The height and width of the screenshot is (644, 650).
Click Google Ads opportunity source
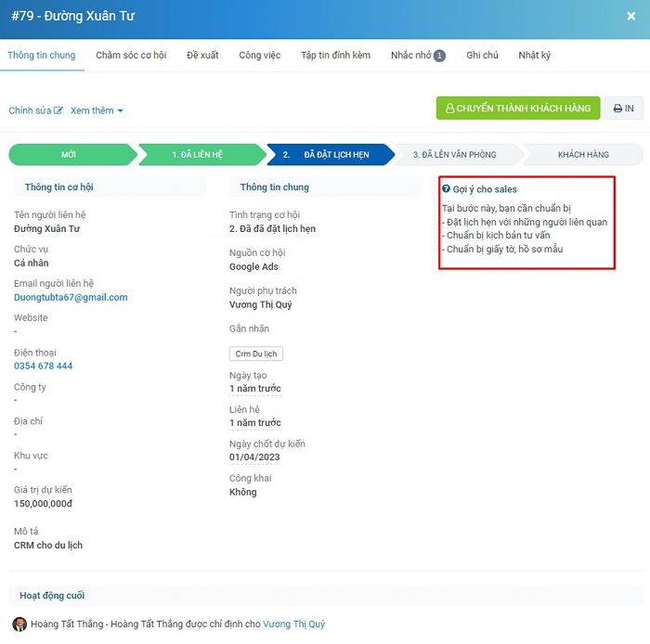point(253,266)
